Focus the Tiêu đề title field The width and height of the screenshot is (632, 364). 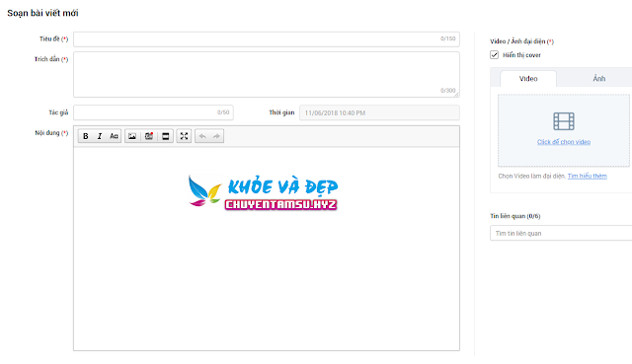pyautogui.click(x=267, y=39)
